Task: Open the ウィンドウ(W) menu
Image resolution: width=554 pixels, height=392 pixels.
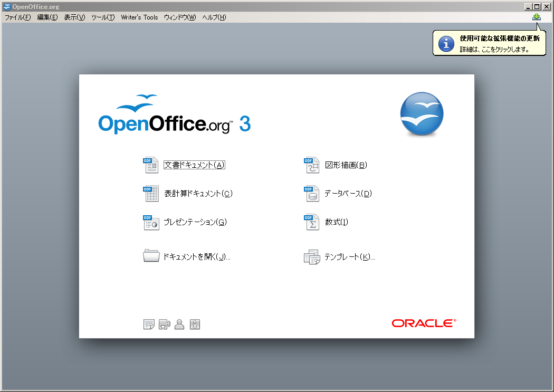Action: (x=180, y=17)
